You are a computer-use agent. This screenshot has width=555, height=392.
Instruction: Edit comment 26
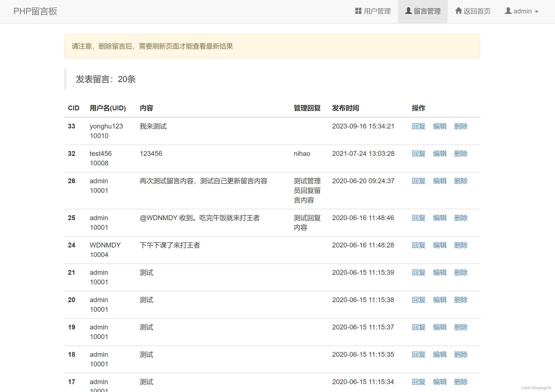tap(440, 181)
